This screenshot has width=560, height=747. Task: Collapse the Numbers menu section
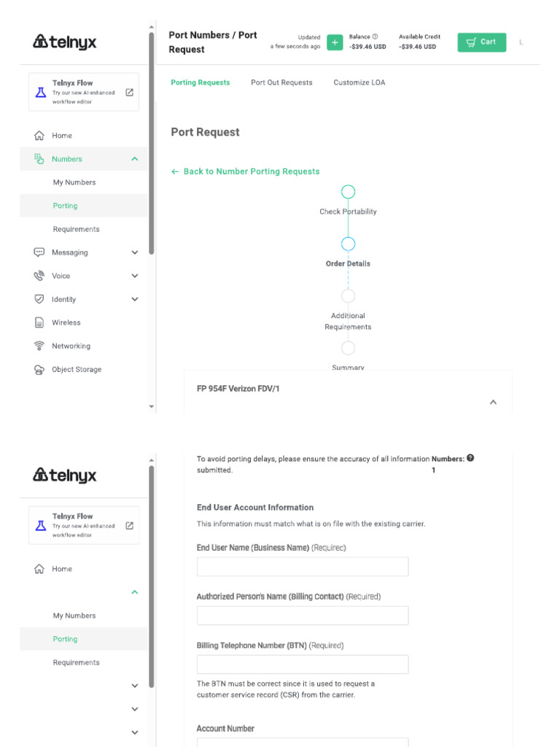click(134, 159)
